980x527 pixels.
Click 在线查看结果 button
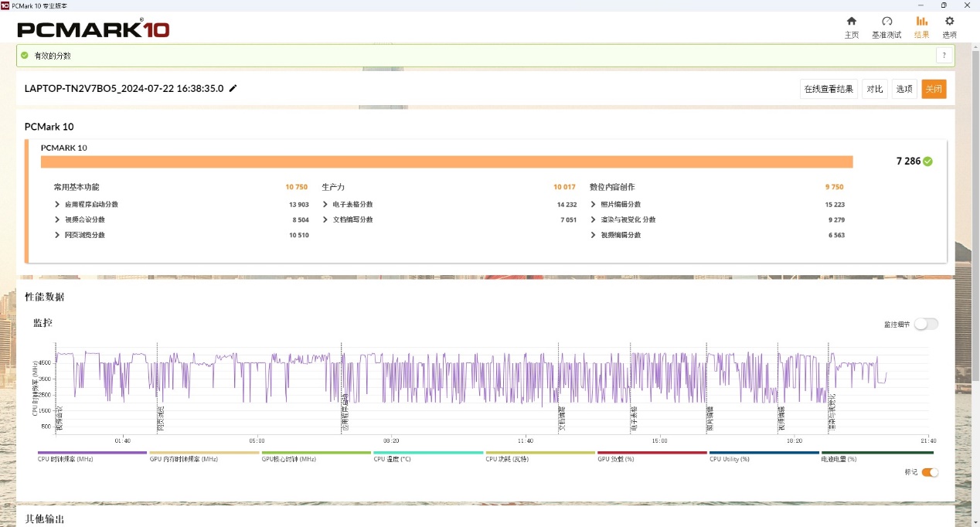coord(829,89)
